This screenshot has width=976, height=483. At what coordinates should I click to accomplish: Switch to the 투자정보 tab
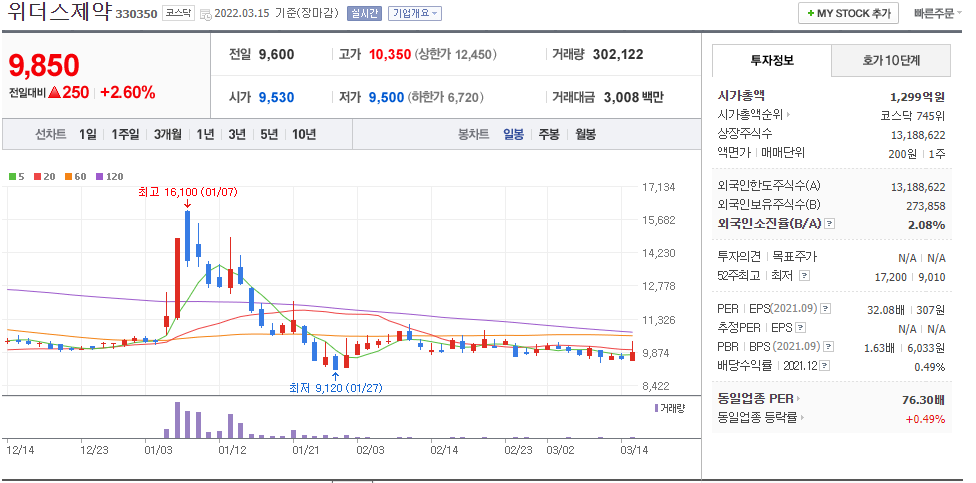(x=772, y=60)
